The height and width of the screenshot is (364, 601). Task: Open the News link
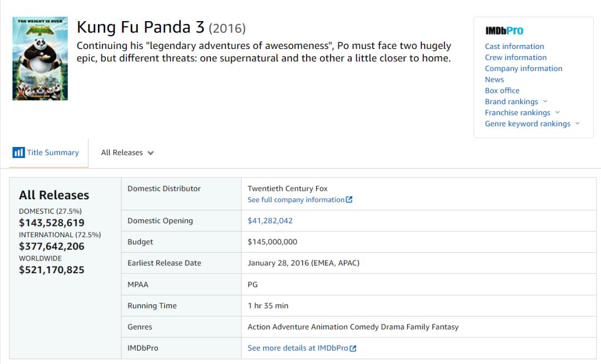pyautogui.click(x=494, y=80)
